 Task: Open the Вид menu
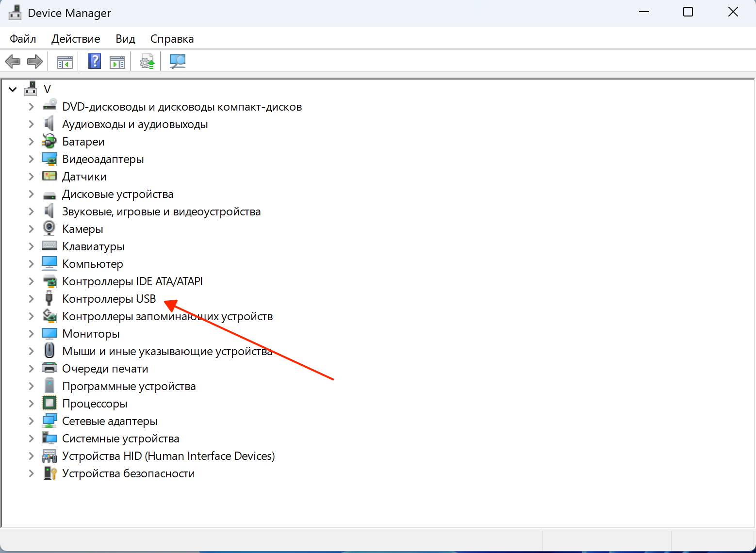[x=125, y=39]
